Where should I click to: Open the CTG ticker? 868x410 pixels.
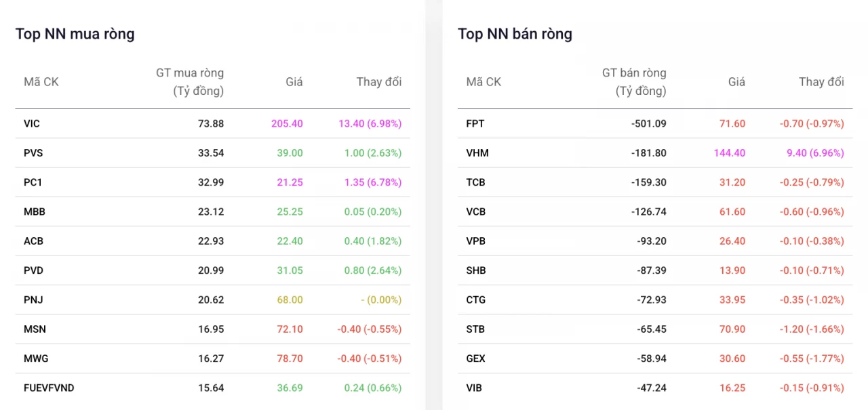point(476,300)
